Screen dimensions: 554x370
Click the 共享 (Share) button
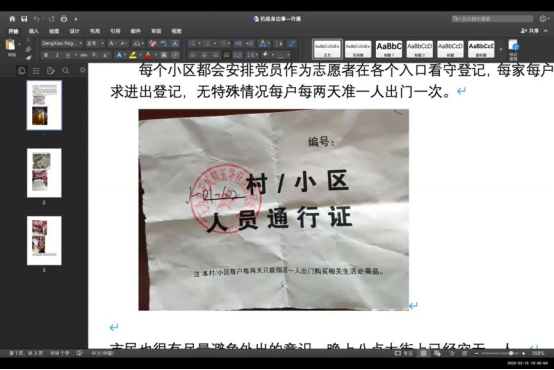(x=531, y=31)
